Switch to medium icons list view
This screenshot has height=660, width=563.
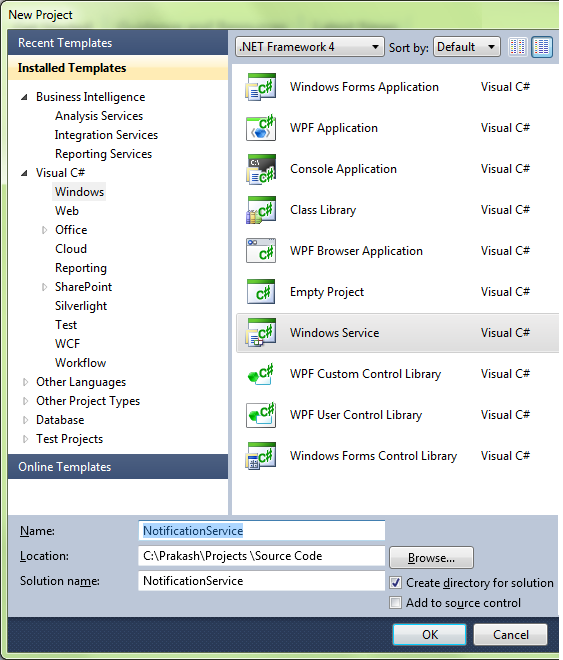click(542, 47)
